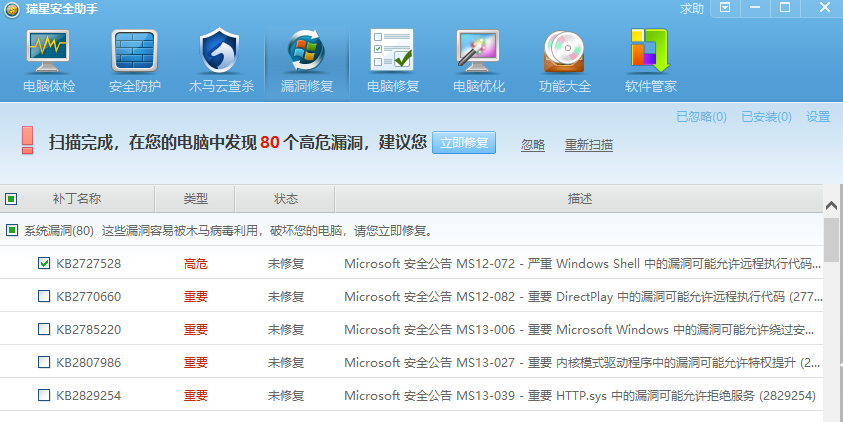The width and height of the screenshot is (843, 422).
Task: Click the red exclamation warning icon
Action: click(27, 140)
